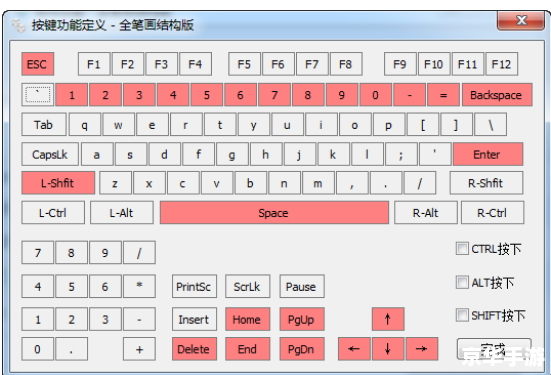
Task: Click the numpad 5 key
Action: pyautogui.click(x=71, y=286)
